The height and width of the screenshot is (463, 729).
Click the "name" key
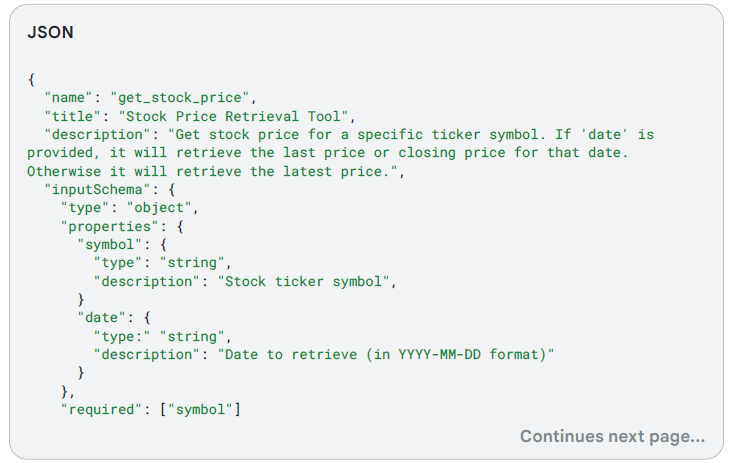(69, 97)
